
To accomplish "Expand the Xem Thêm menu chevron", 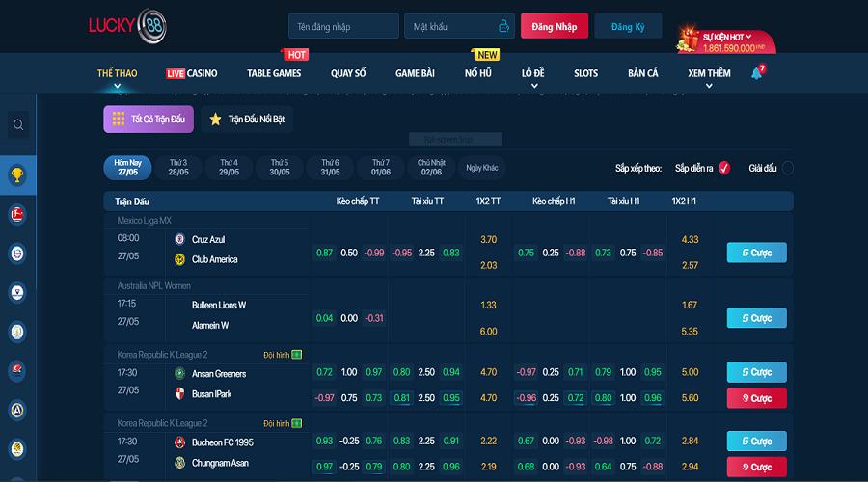I will click(709, 86).
